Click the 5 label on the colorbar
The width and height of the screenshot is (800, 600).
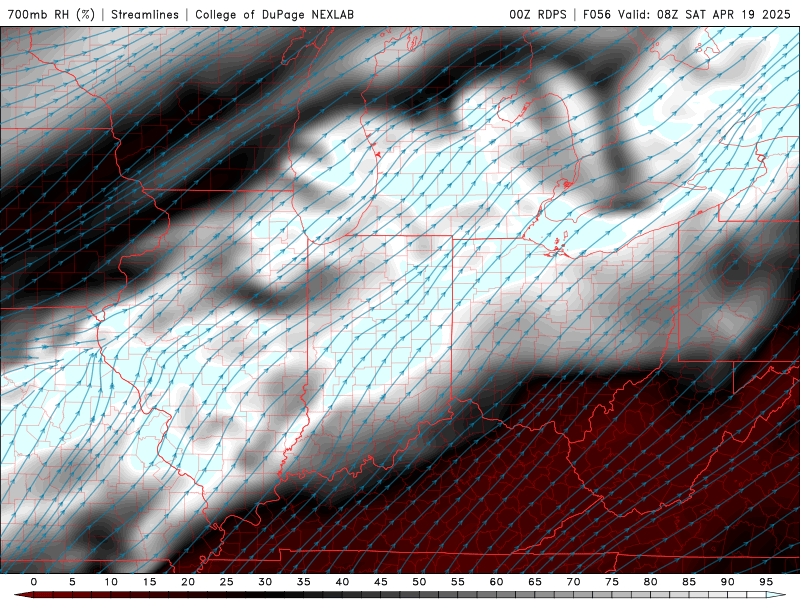point(72,582)
